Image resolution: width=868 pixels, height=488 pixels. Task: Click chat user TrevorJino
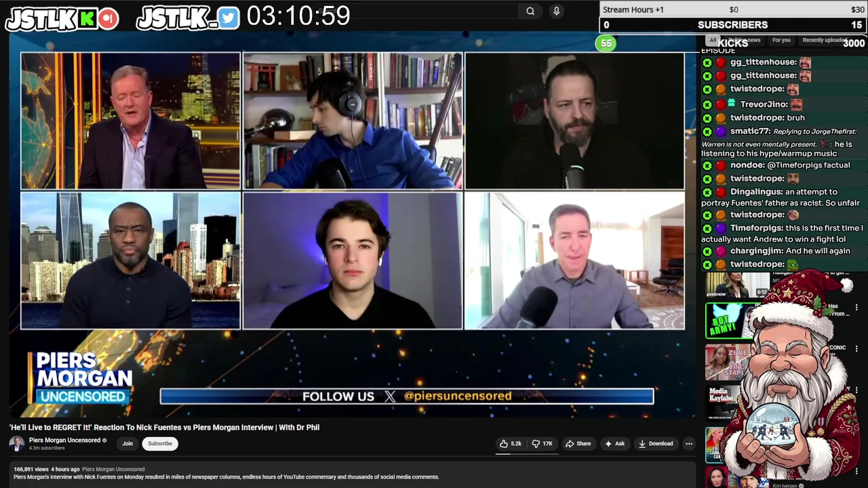[x=764, y=104]
